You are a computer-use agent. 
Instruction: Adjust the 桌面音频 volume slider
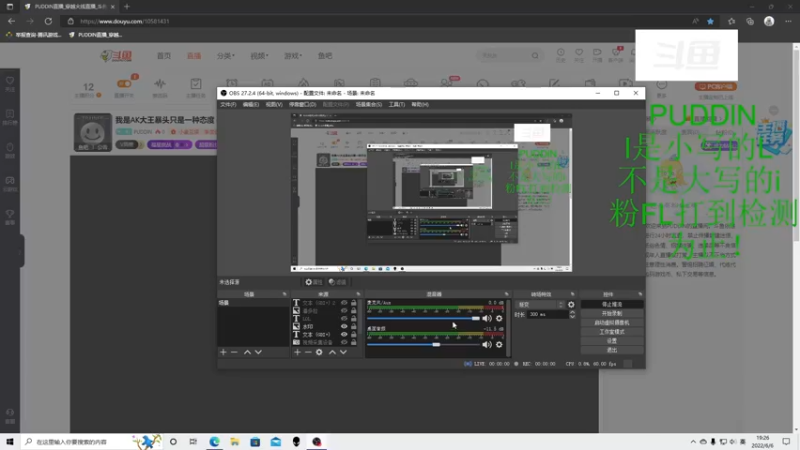click(x=423, y=344)
